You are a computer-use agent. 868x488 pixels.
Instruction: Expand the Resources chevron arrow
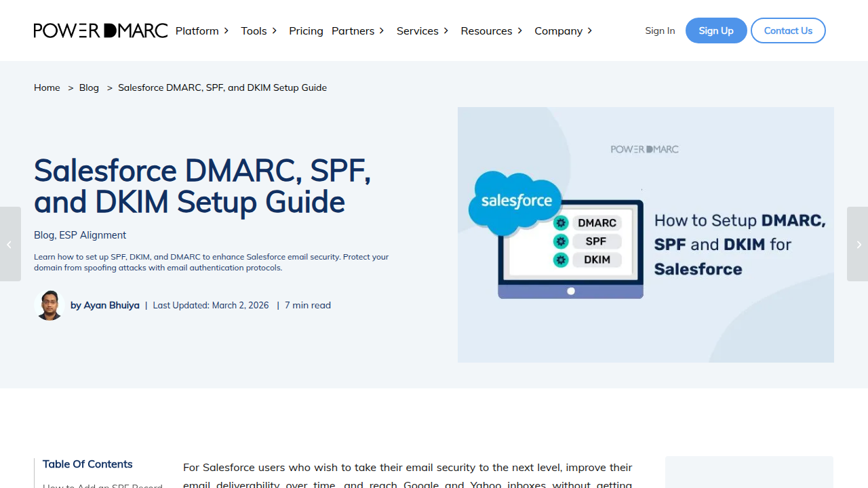[520, 30]
